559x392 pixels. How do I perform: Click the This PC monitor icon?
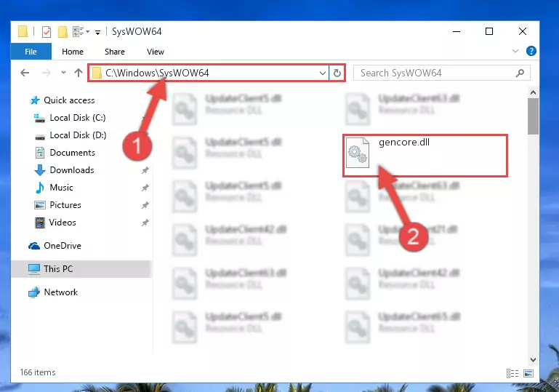pyautogui.click(x=34, y=269)
